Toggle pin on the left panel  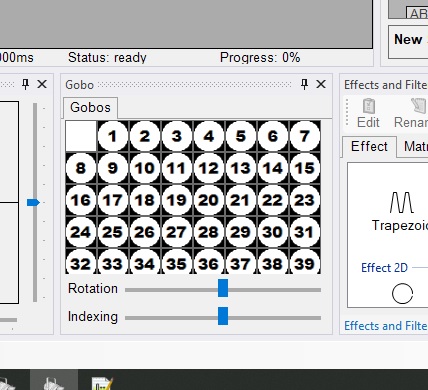point(25,84)
